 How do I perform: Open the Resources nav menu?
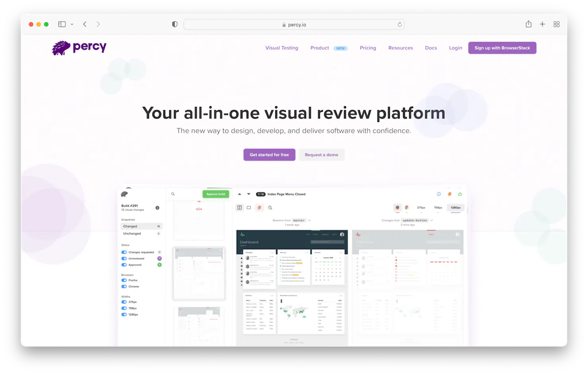tap(400, 48)
